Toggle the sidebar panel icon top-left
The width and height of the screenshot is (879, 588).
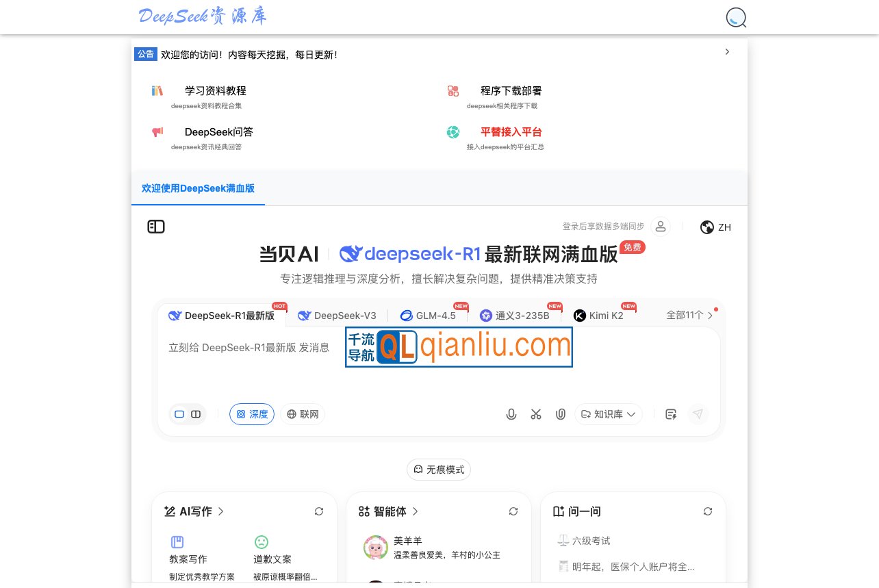[156, 227]
